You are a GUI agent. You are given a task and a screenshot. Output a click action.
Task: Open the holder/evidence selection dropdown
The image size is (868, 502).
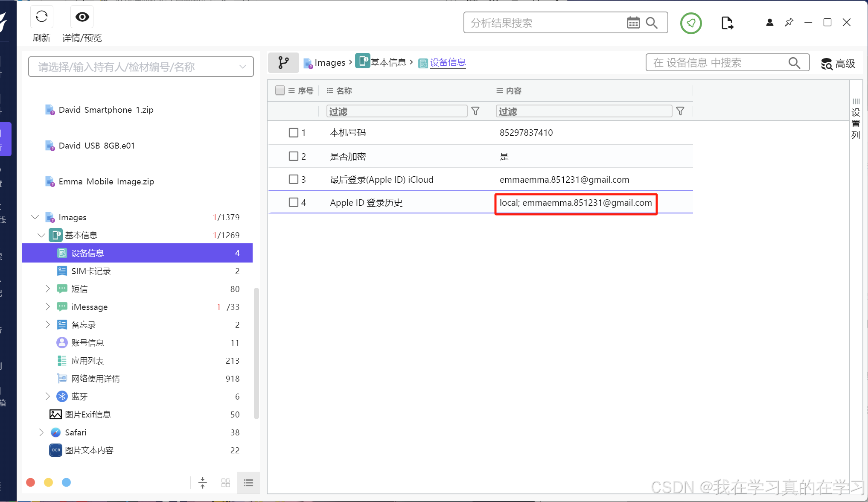tap(242, 67)
